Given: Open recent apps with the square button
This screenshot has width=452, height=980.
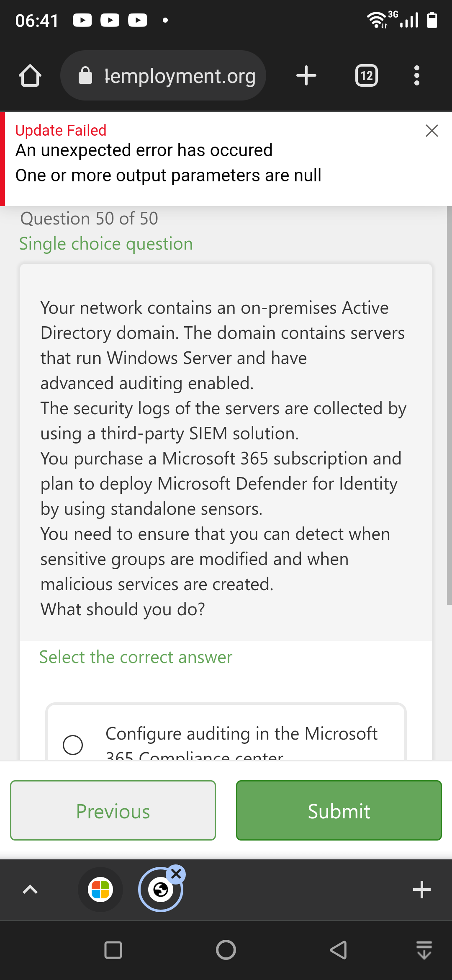Looking at the screenshot, I should click(112, 950).
